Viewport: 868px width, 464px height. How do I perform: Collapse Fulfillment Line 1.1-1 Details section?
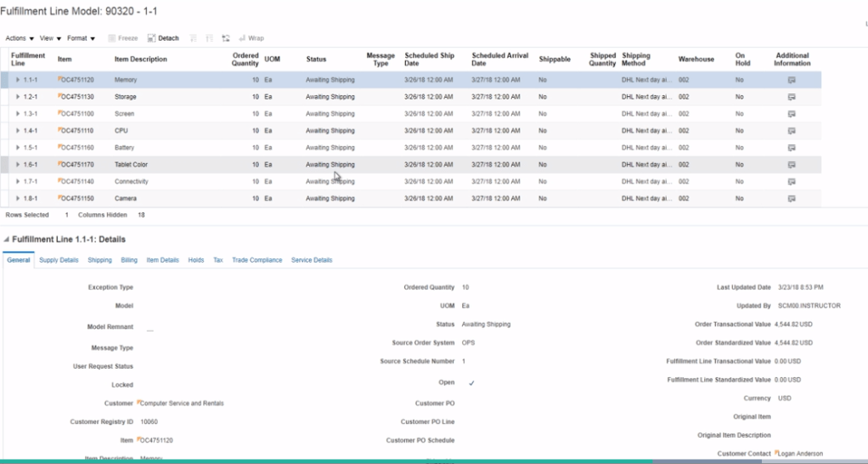[7, 240]
